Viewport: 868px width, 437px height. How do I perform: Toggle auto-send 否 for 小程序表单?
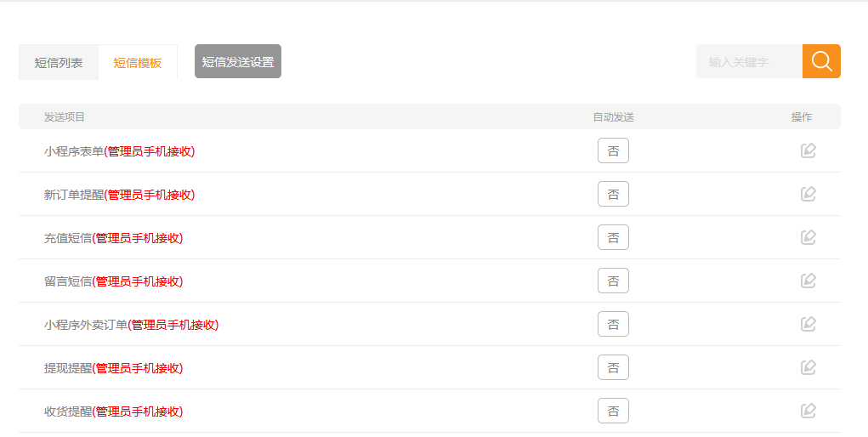click(x=613, y=151)
